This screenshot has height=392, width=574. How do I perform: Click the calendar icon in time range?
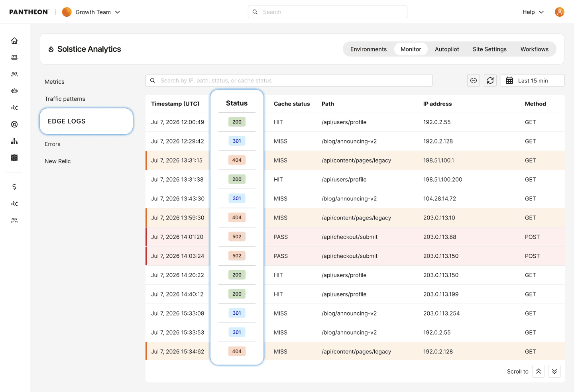[x=509, y=80]
